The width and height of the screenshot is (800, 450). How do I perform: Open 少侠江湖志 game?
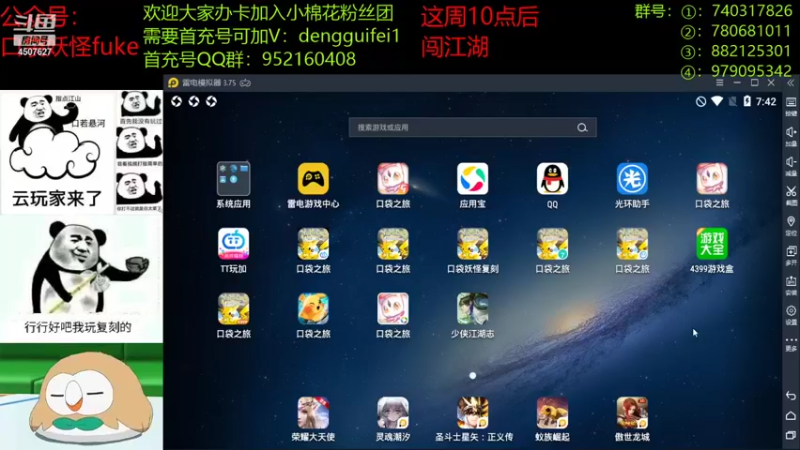(472, 309)
